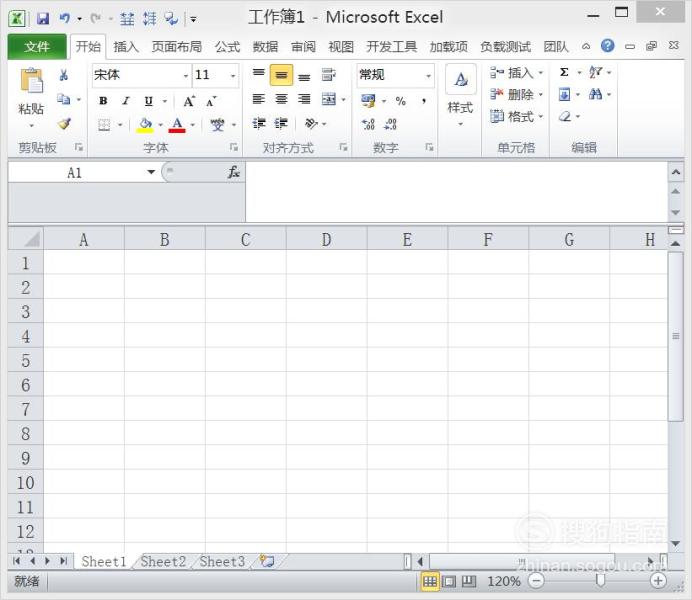
Task: Open Excel Help question mark icon
Action: pos(608,45)
